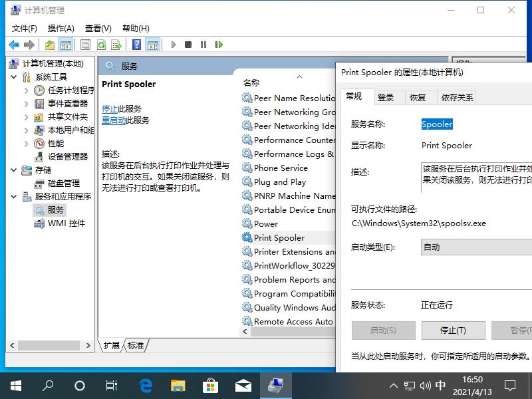
Task: Select the 服务 tree node
Action: pos(55,210)
